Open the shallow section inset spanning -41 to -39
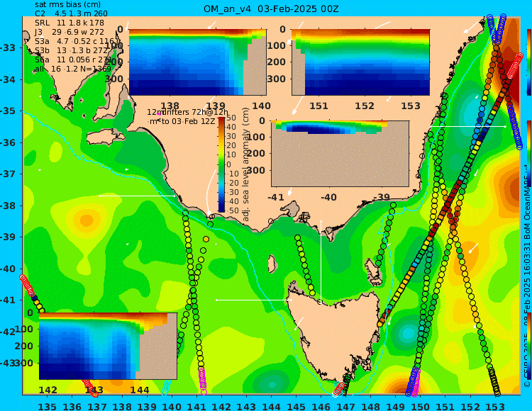The width and height of the screenshot is (532, 411). click(340, 154)
